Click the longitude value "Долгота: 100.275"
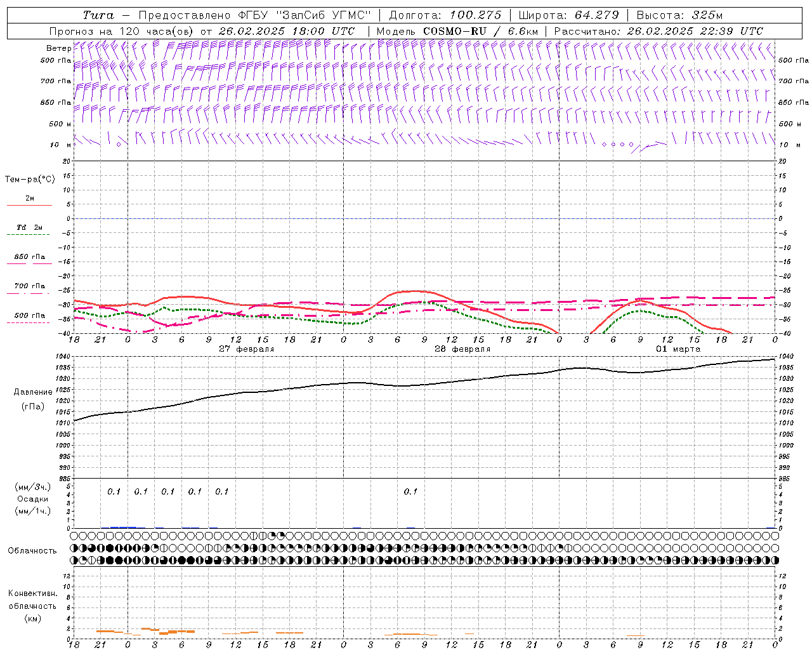The height and width of the screenshot is (650, 812). point(445,15)
